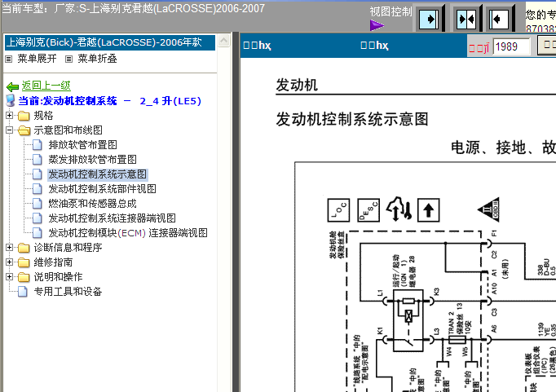
Task: Open 发动机控制模块(ECM) 连接器端视图
Action: 128,233
